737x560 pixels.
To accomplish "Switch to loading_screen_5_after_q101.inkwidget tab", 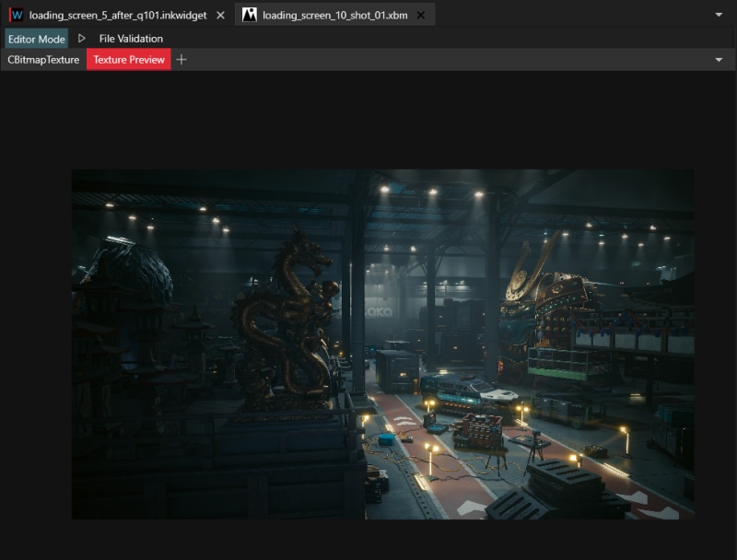I will coord(118,15).
